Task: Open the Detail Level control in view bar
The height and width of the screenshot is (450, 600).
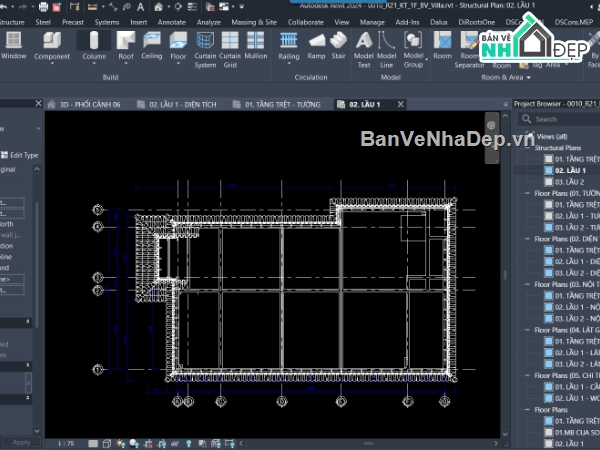Action: point(93,443)
